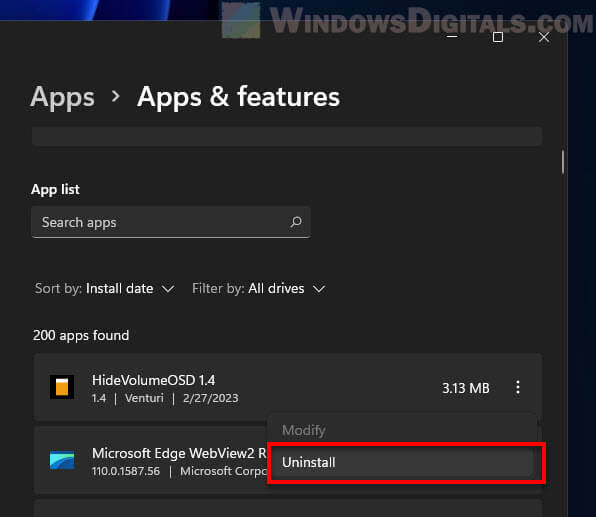Image resolution: width=596 pixels, height=517 pixels.
Task: Go back to Apps breadcrumb
Action: tap(63, 97)
